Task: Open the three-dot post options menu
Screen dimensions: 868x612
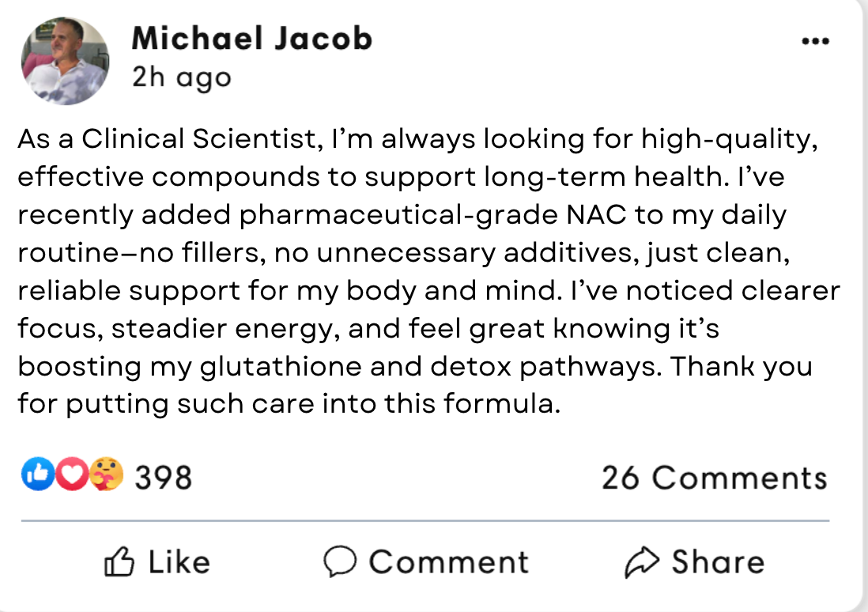Action: (x=815, y=41)
